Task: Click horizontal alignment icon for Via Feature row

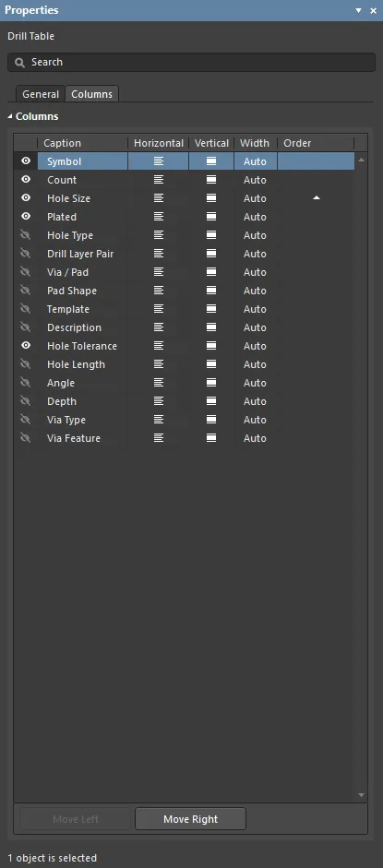Action: (159, 438)
